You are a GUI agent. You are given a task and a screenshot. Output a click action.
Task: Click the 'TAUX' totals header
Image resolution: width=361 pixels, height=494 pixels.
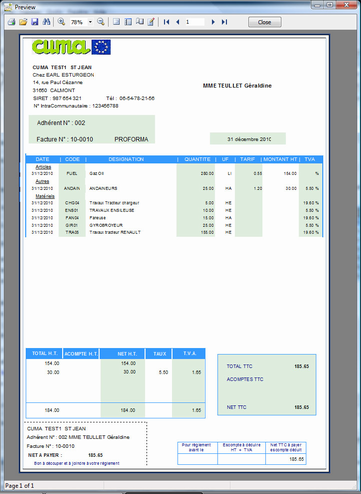click(160, 354)
